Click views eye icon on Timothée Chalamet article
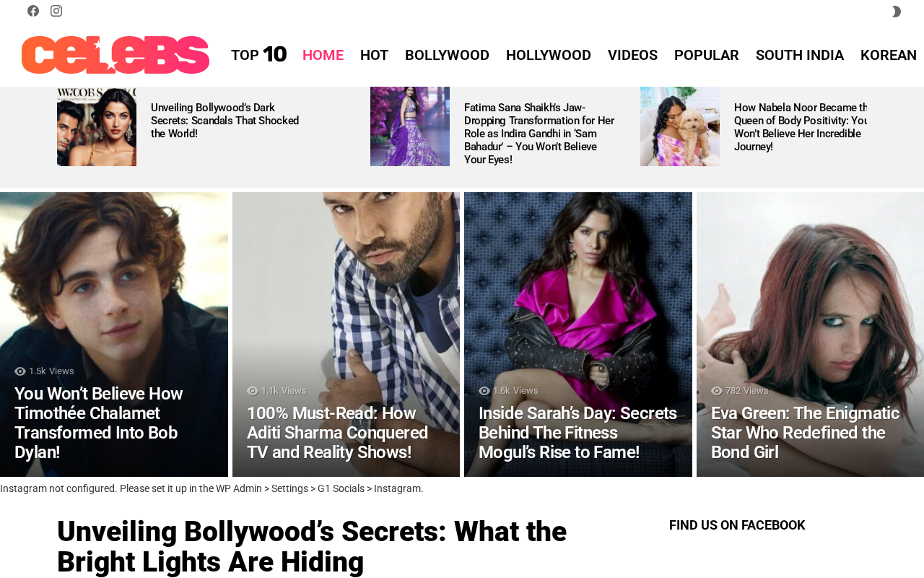 click(20, 371)
